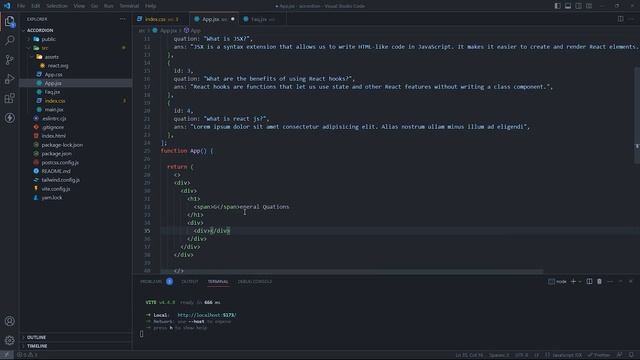Image resolution: width=640 pixels, height=360 pixels.
Task: Create a new terminal with plus icon
Action: [x=573, y=281]
